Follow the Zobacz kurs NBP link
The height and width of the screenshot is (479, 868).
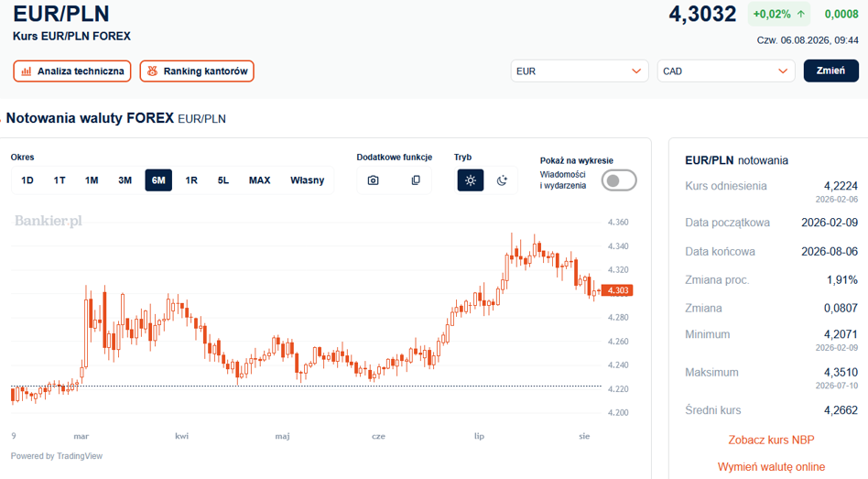click(771, 441)
